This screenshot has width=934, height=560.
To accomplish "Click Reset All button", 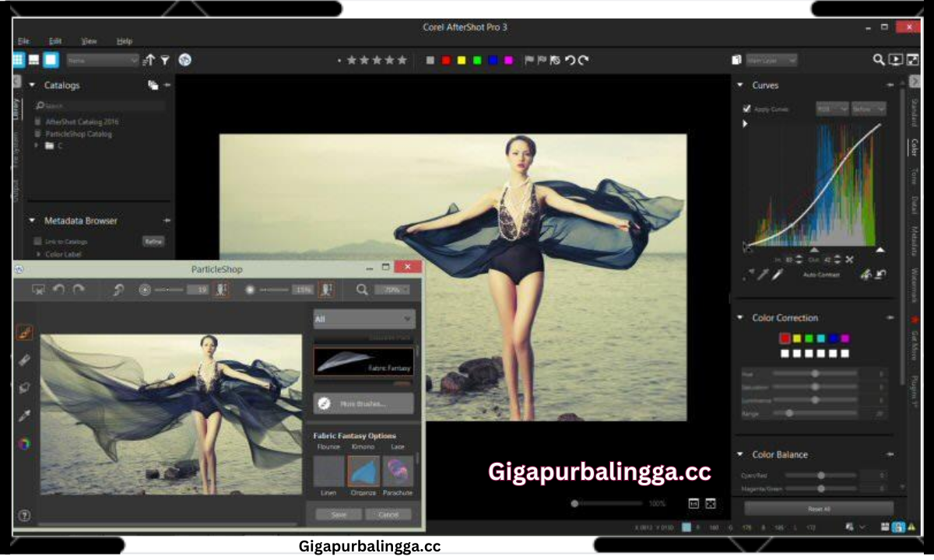I will point(819,509).
